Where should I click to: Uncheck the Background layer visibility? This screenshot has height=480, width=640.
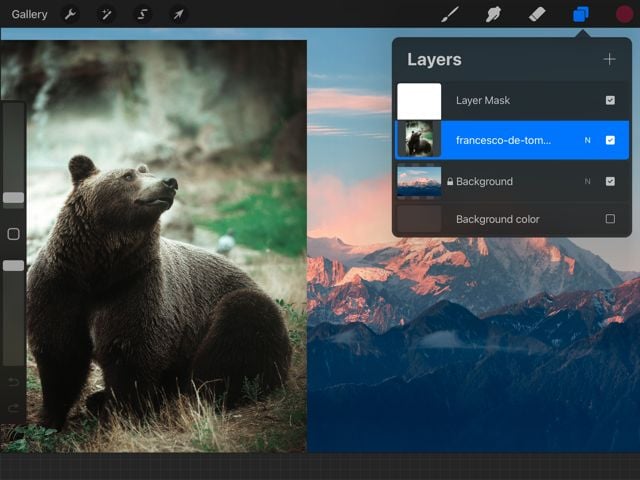coord(610,181)
